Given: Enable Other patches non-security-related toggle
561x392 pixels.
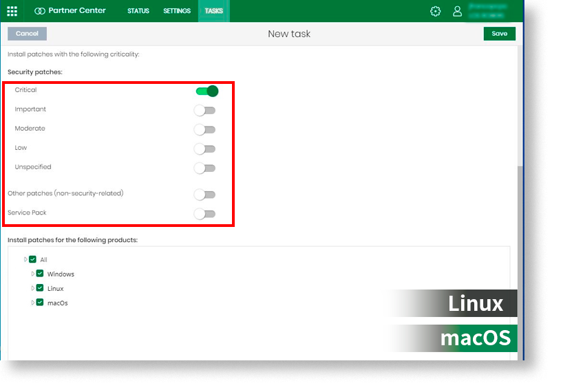Looking at the screenshot, I should [x=204, y=195].
